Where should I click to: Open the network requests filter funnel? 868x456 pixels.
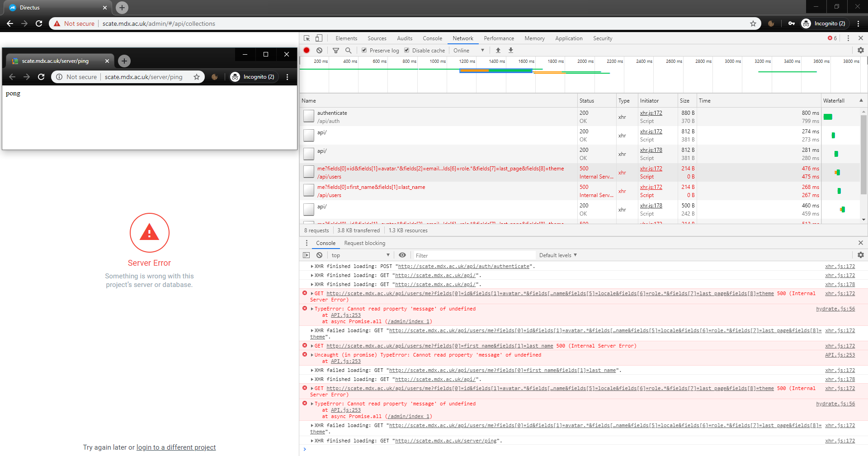tap(336, 50)
